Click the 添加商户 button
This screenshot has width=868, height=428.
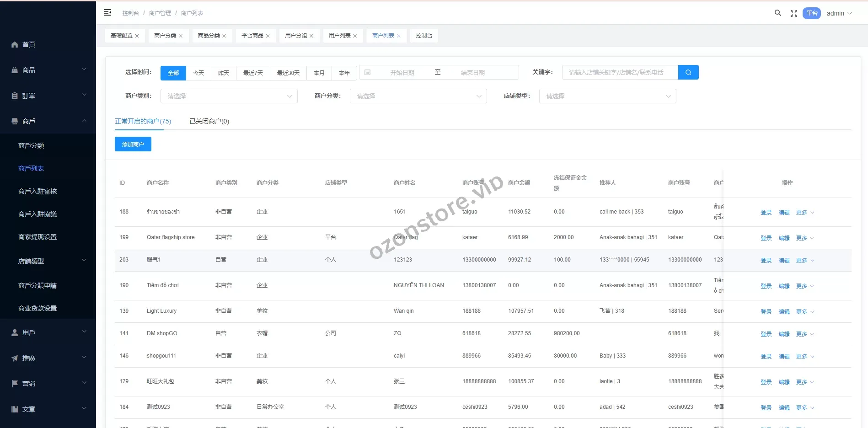tap(133, 144)
